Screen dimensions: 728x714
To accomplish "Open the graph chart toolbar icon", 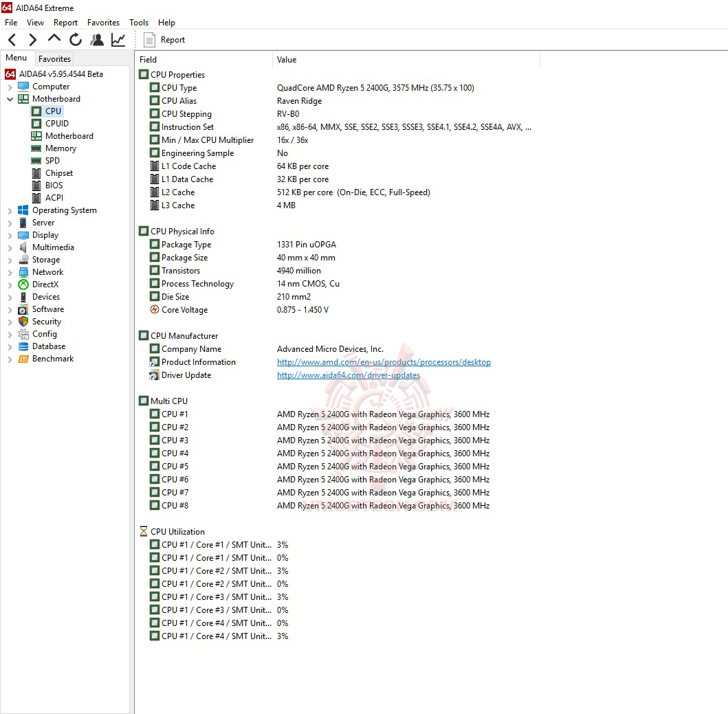I will pos(118,40).
